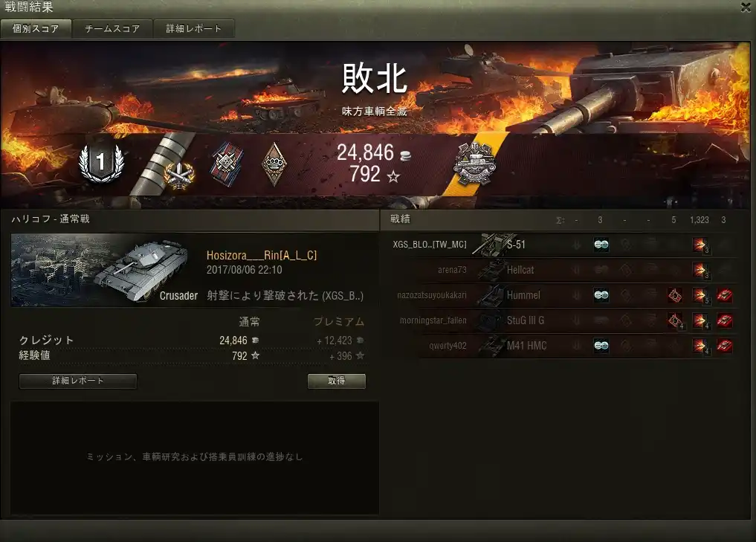Select the 個別スコア tab
The height and width of the screenshot is (542, 756).
click(x=36, y=29)
